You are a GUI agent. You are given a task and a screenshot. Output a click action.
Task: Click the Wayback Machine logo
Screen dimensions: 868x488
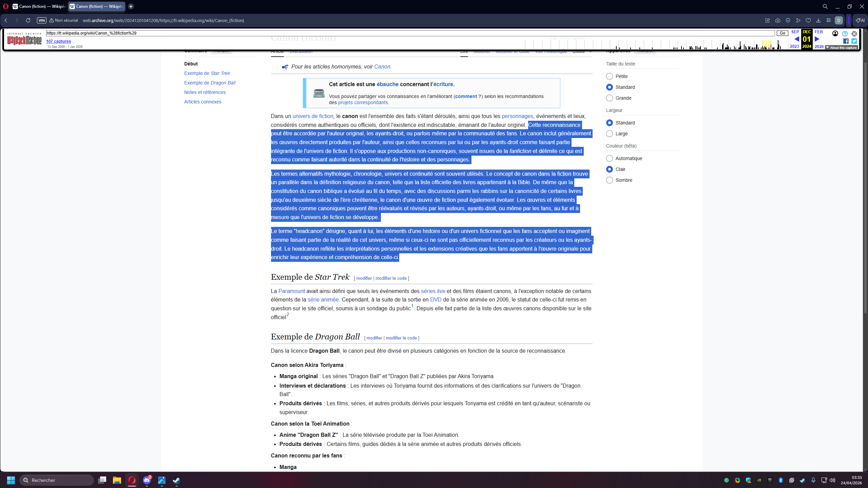(24, 39)
